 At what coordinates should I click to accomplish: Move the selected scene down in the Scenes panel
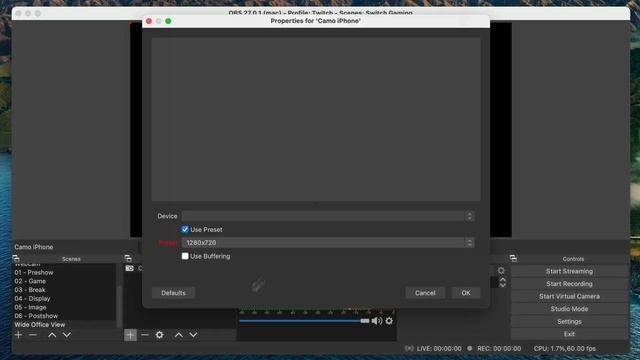point(67,335)
